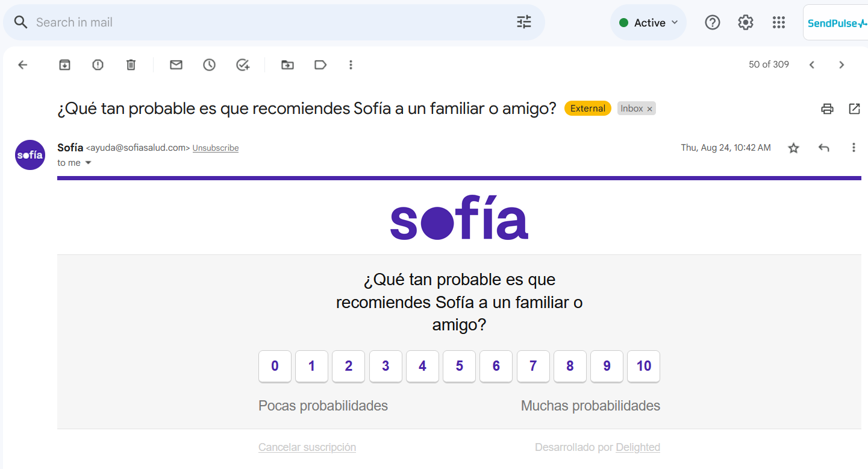Go to the newer email arrow

[811, 65]
